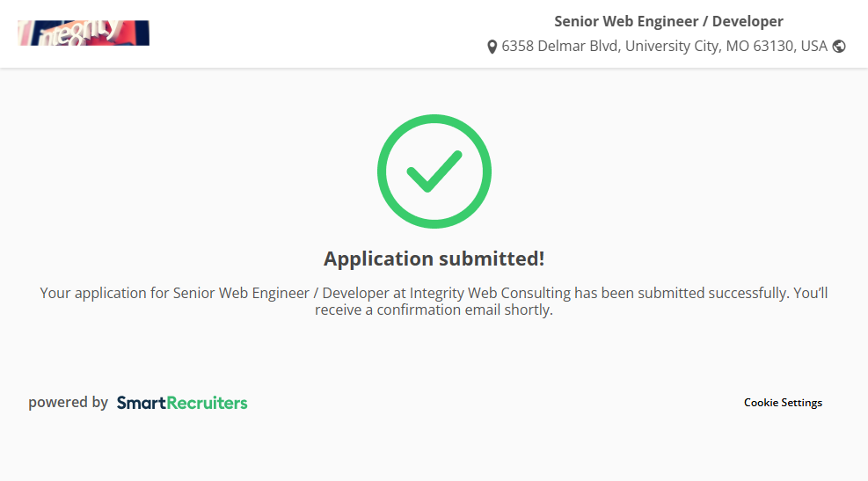Click the location pin icon in header
The height and width of the screenshot is (481, 868).
[492, 47]
